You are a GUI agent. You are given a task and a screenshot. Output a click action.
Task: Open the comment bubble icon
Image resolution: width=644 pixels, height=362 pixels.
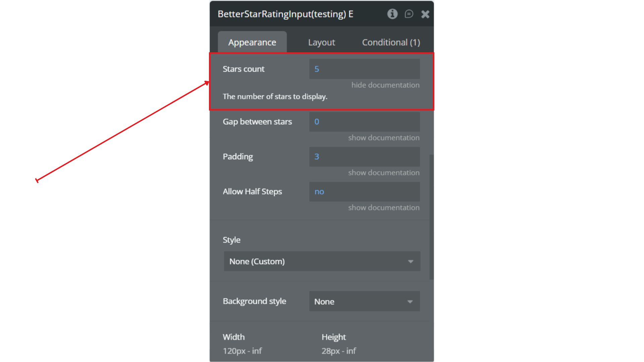coord(409,14)
